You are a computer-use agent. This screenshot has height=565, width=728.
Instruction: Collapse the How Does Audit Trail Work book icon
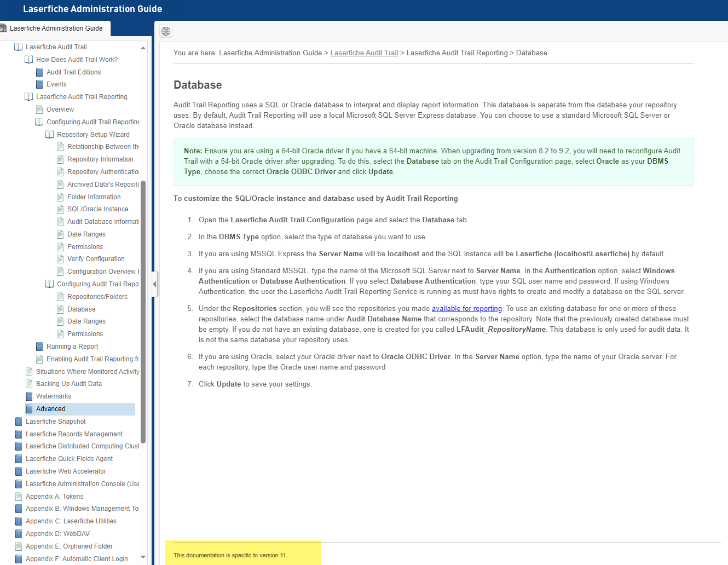pyautogui.click(x=29, y=60)
